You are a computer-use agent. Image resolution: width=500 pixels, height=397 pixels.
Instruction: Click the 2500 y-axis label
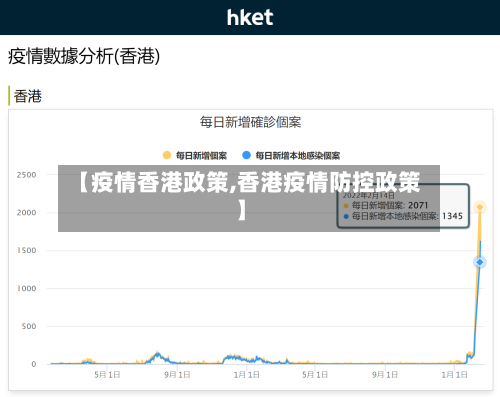tap(26, 175)
